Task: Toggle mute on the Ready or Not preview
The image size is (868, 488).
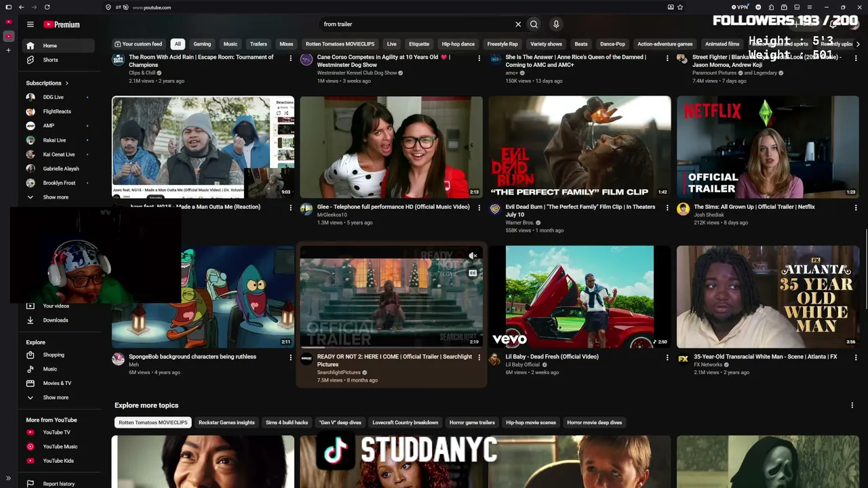Action: point(473,256)
